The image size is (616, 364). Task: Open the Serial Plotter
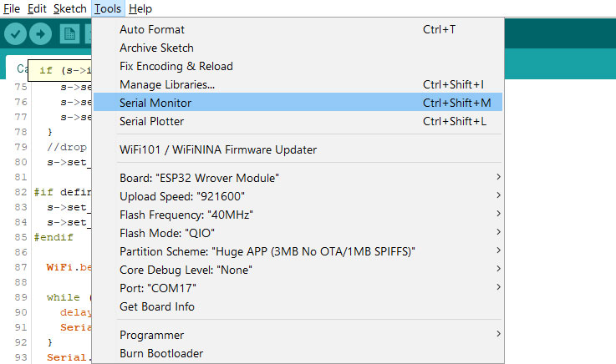coord(298,122)
